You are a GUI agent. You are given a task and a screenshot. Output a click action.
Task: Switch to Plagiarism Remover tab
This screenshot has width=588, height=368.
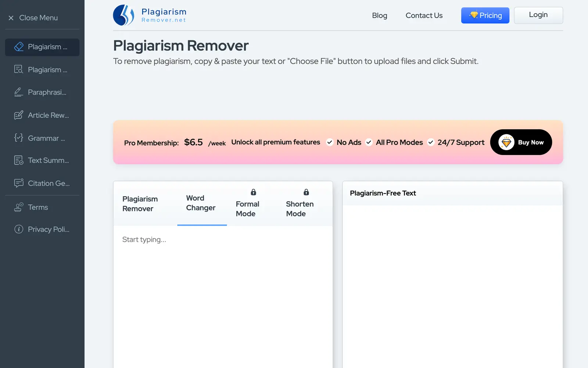(x=140, y=204)
